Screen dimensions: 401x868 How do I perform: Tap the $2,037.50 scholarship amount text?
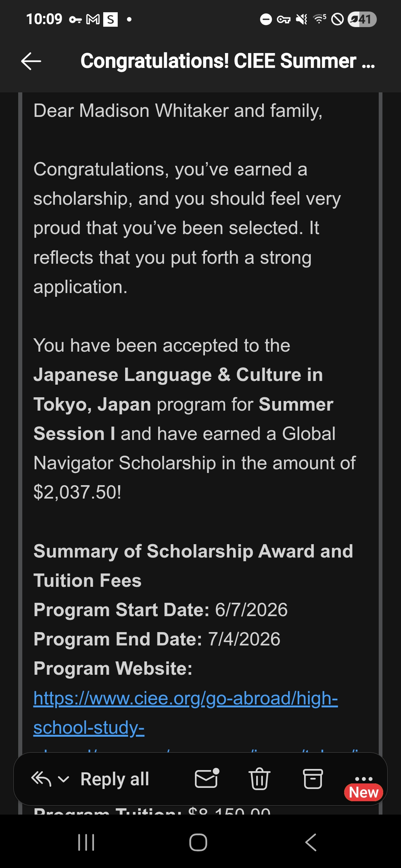[x=77, y=492]
